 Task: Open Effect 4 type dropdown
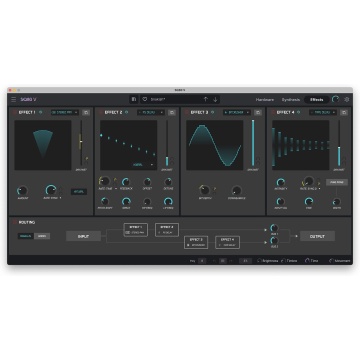[x=323, y=113]
